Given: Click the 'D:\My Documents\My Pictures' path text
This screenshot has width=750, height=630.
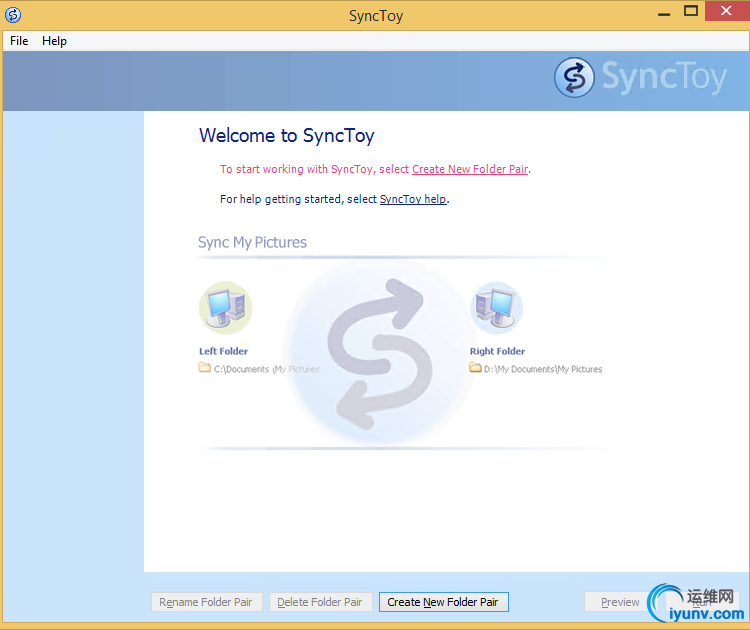Looking at the screenshot, I should coord(543,369).
